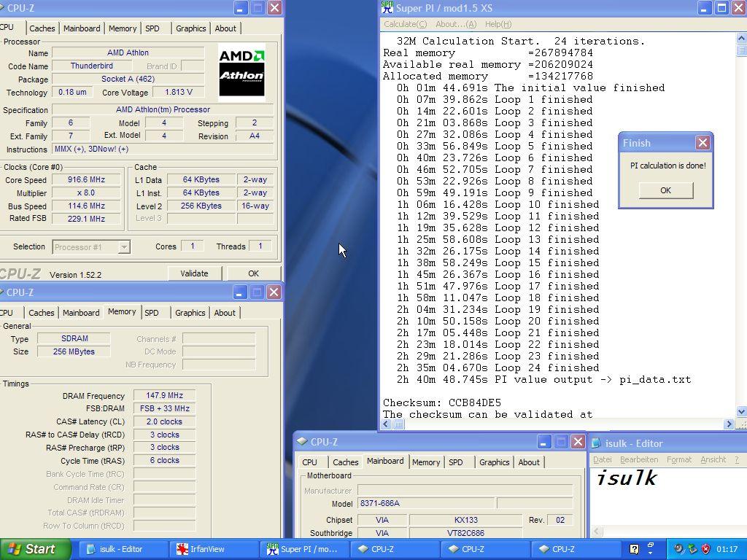This screenshot has height=560, width=747.
Task: Open Caches tab in Memory CPU-Z window
Action: [x=42, y=313]
